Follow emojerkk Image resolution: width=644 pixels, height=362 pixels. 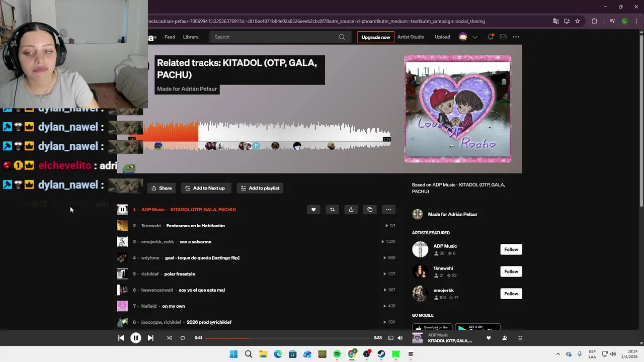pyautogui.click(x=511, y=294)
